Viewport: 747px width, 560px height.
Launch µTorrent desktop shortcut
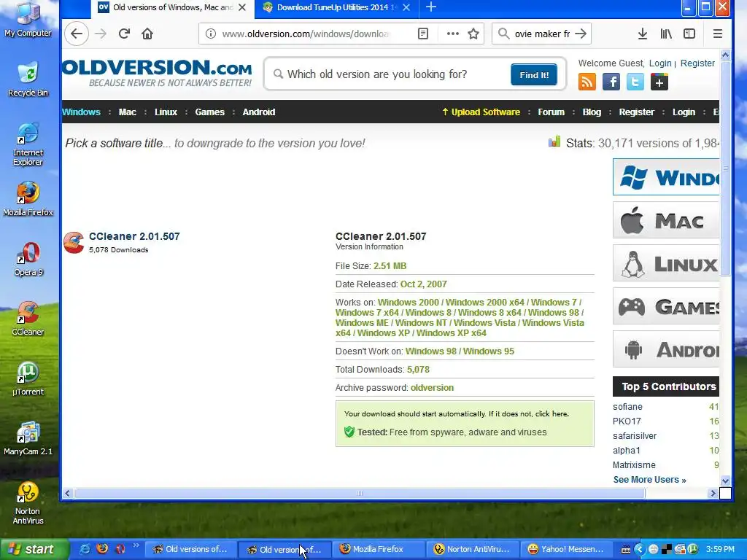(28, 378)
